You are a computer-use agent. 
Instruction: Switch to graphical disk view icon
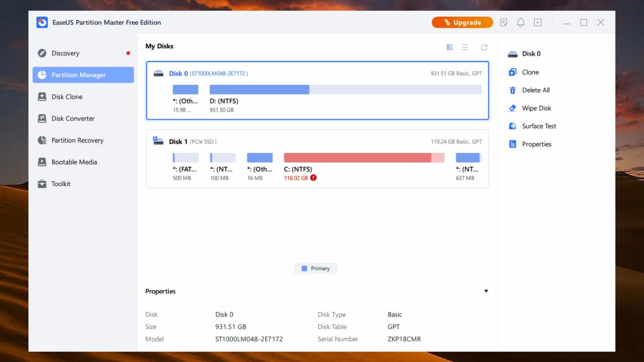click(x=450, y=47)
